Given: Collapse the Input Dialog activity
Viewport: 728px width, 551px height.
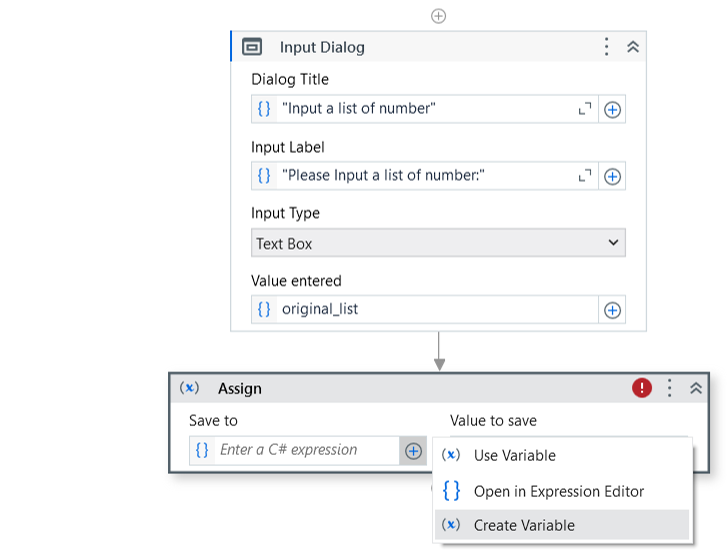Looking at the screenshot, I should pos(633,47).
